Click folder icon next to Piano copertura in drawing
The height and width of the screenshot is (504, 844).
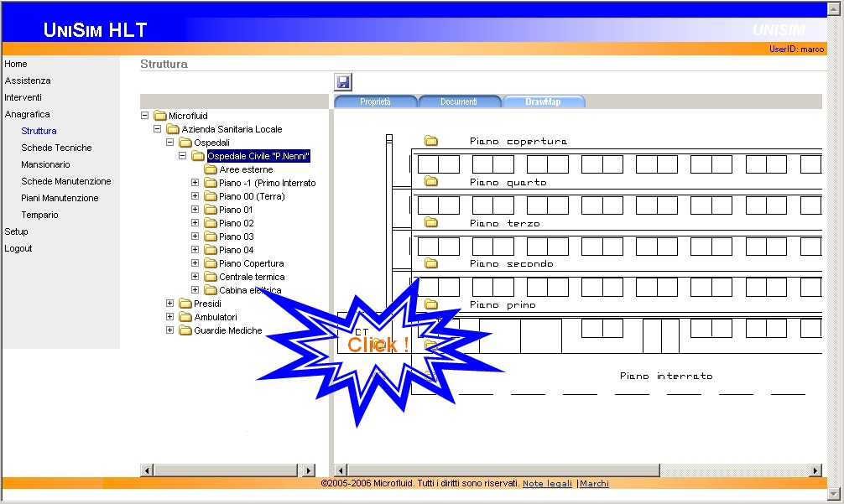[430, 141]
